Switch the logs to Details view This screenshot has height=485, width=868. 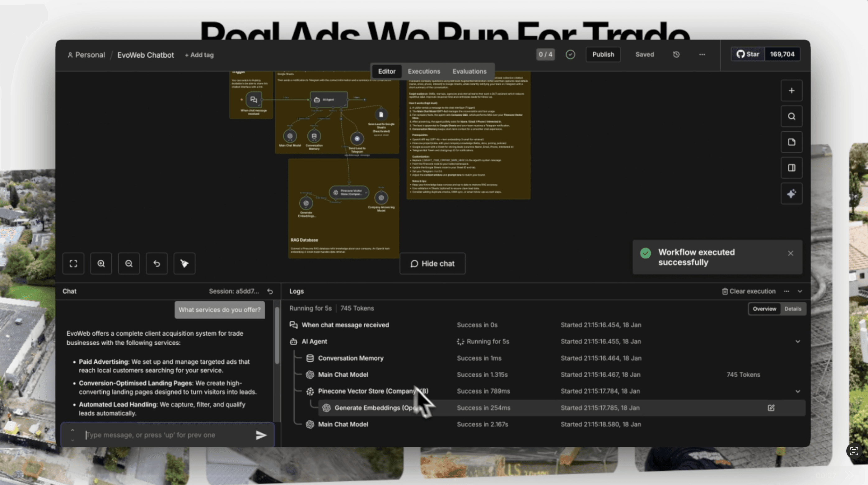[x=792, y=308]
